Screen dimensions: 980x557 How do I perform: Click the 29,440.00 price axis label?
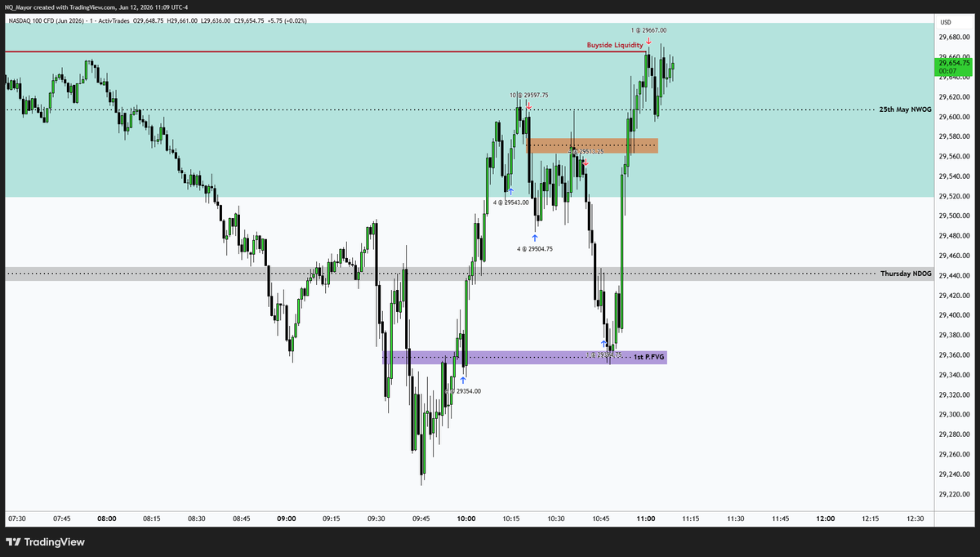[x=954, y=276]
